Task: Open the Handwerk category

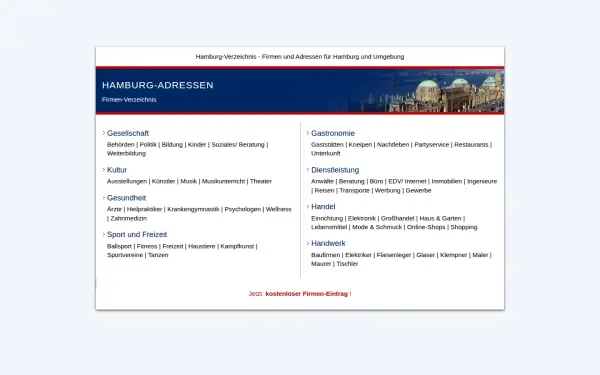Action: pyautogui.click(x=328, y=243)
